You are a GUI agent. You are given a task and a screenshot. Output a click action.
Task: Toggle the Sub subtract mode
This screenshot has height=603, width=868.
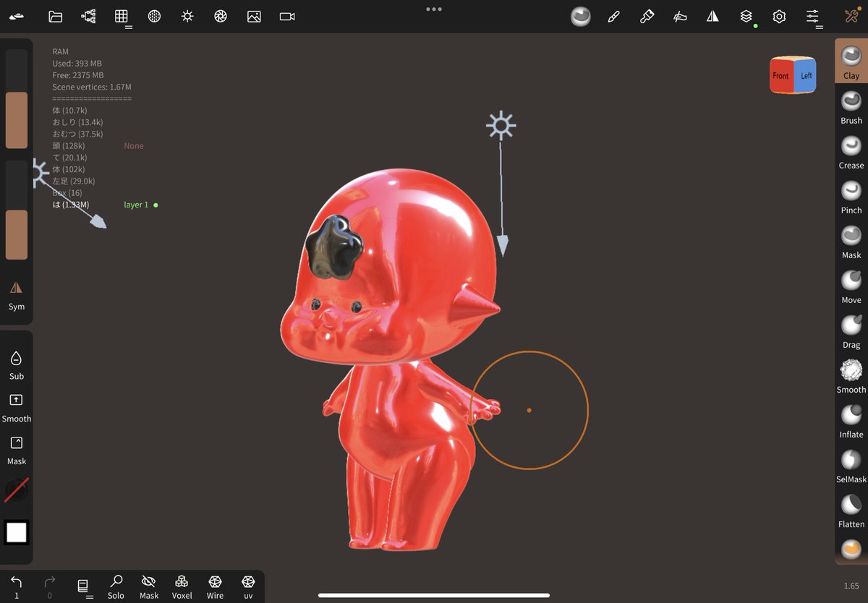(16, 364)
